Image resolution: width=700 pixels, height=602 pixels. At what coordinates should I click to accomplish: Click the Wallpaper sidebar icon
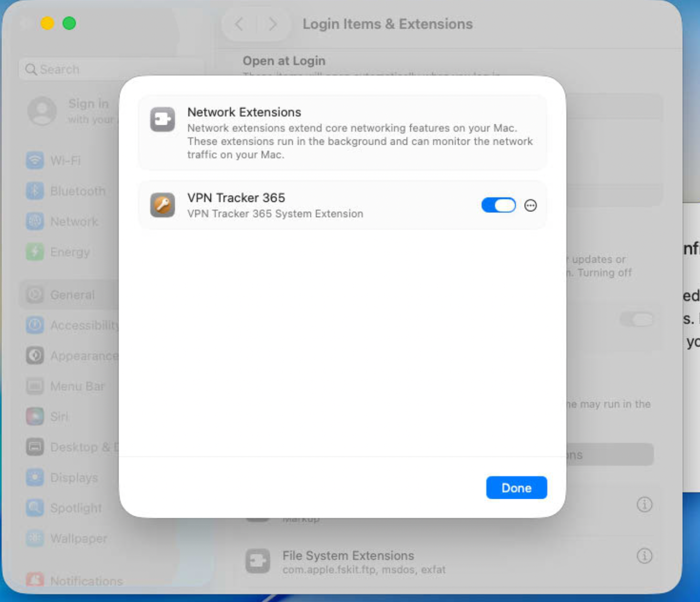tap(35, 538)
